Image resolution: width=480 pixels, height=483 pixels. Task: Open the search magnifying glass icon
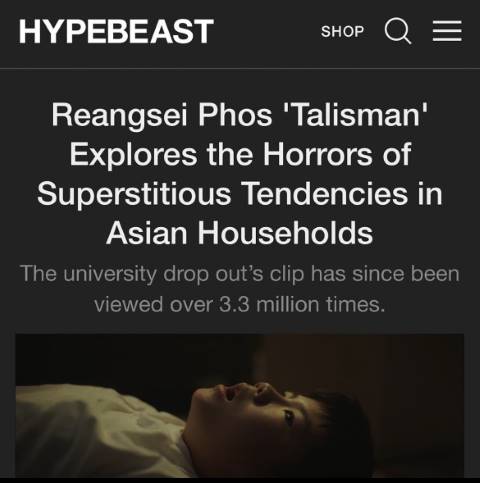pos(398,31)
